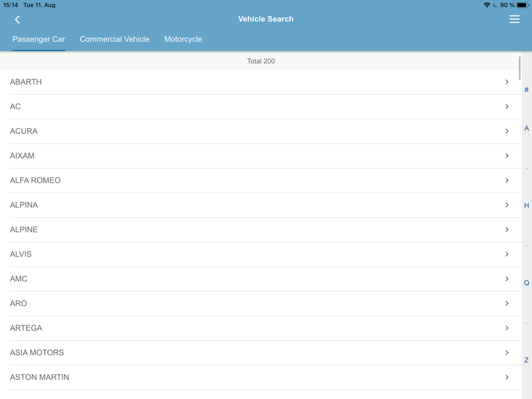Select the ASIA MOTORS manufacturer name
The width and height of the screenshot is (532, 399).
(37, 353)
